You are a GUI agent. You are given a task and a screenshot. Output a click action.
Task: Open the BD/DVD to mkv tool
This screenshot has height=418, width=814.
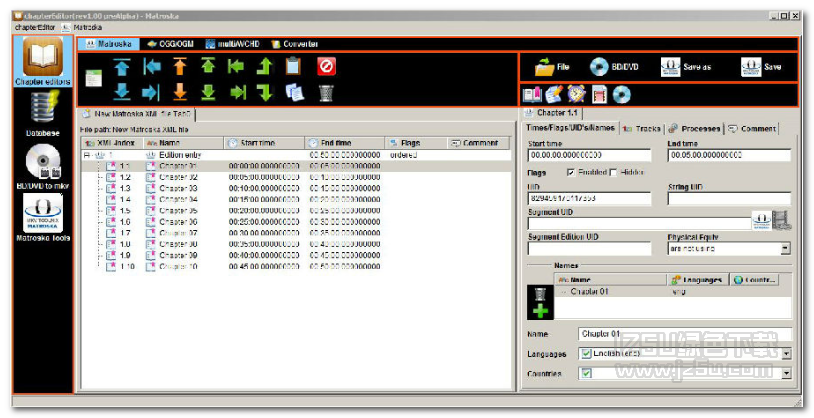43,166
